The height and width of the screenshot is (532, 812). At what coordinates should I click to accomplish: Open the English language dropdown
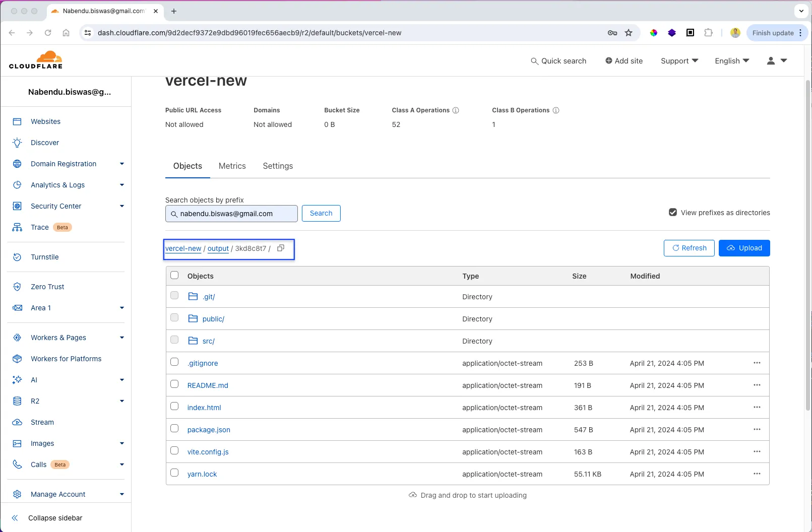point(732,61)
